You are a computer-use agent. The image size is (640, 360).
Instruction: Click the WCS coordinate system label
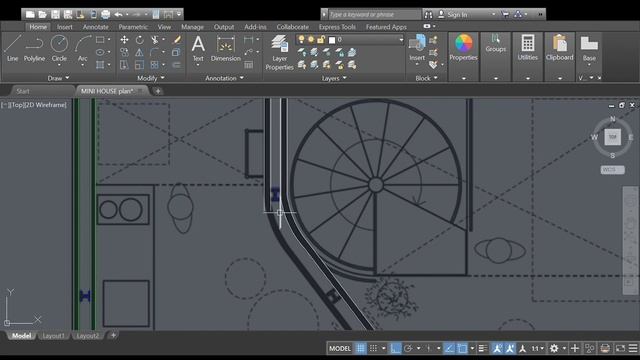pos(612,170)
